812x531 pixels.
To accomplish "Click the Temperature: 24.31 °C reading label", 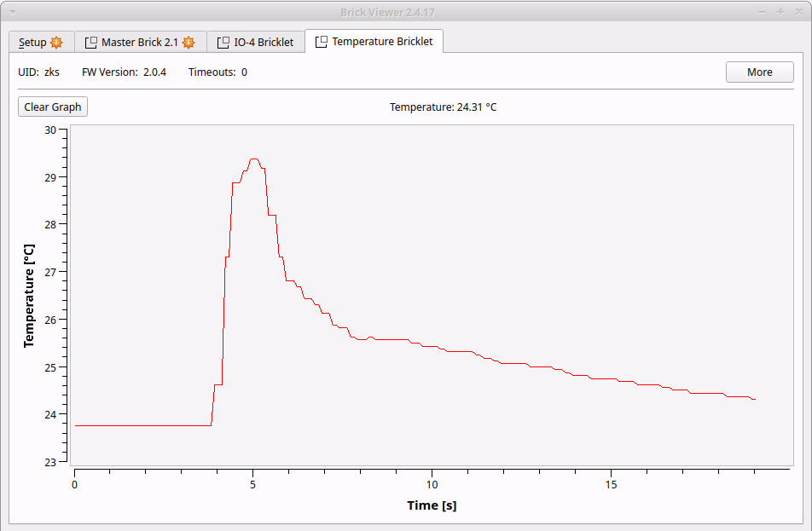I will coord(443,107).
